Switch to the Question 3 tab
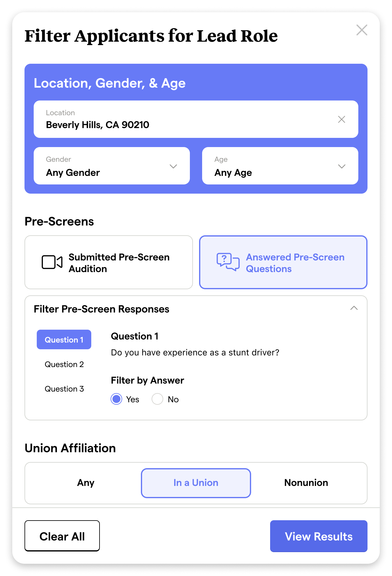The height and width of the screenshot is (576, 392). click(x=64, y=389)
